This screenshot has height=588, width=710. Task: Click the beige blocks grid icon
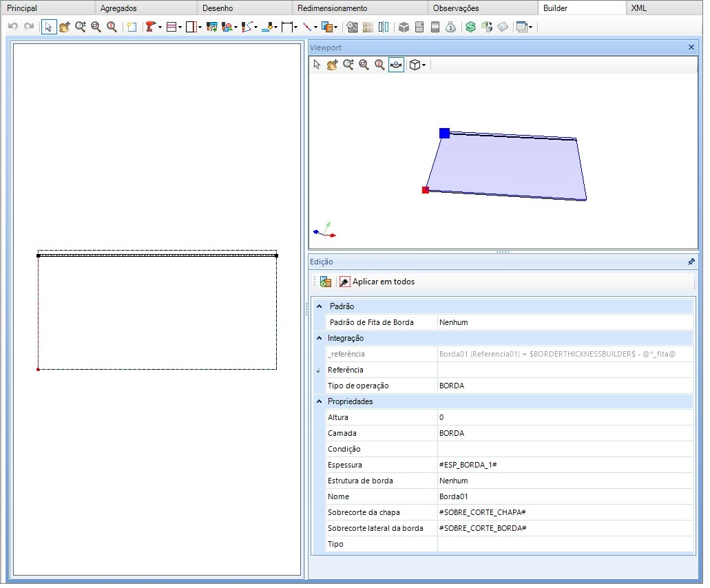pyautogui.click(x=368, y=27)
